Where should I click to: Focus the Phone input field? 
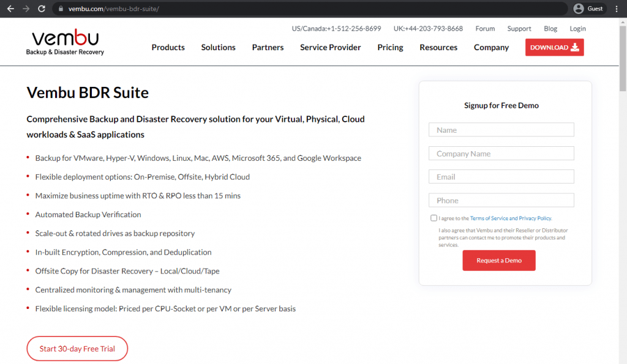click(x=501, y=200)
